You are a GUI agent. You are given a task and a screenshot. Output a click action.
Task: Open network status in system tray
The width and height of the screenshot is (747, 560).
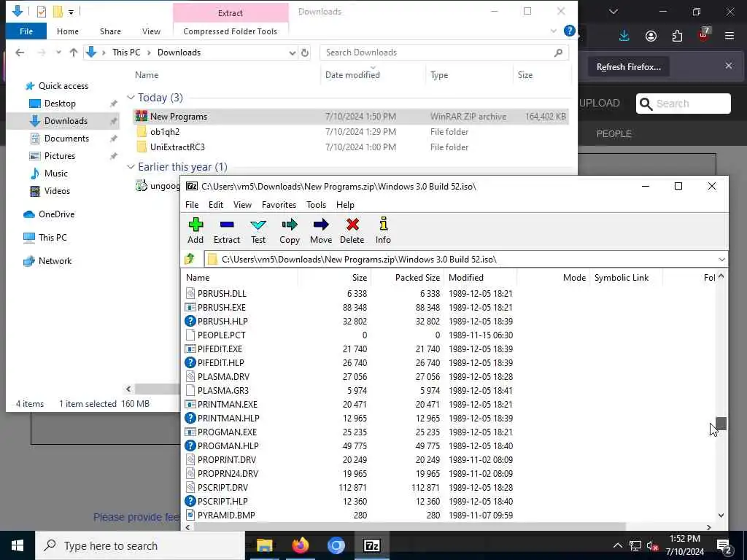click(635, 545)
